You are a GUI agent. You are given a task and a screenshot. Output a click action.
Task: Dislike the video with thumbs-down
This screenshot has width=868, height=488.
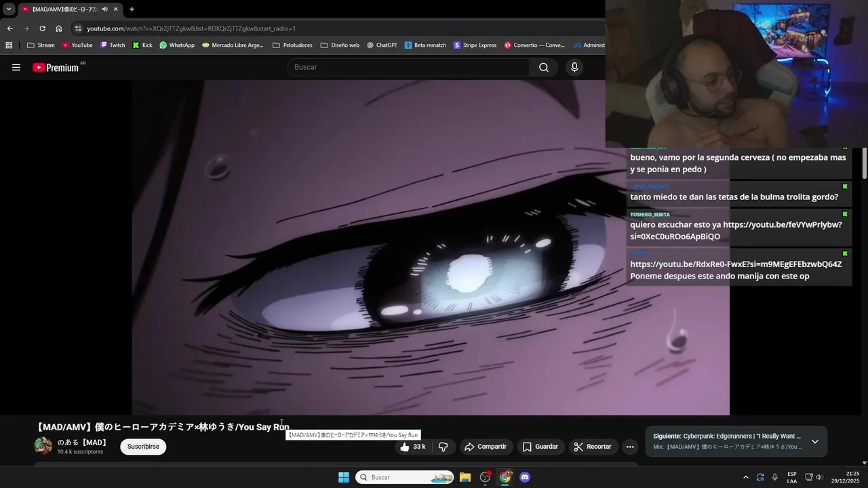[443, 447]
